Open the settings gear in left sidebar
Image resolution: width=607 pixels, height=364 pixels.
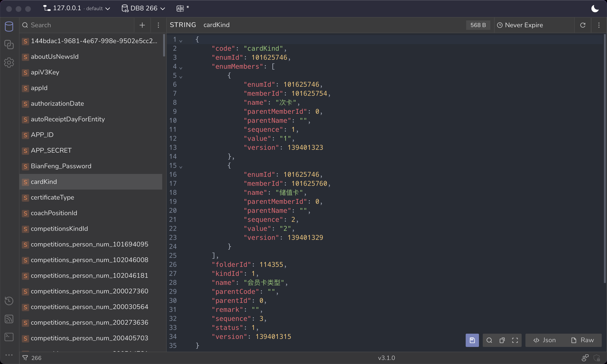pos(9,63)
